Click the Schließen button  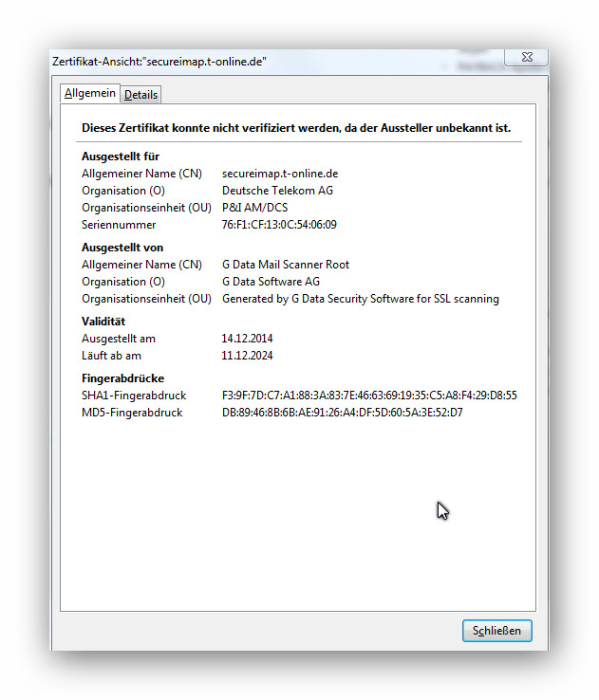(496, 631)
